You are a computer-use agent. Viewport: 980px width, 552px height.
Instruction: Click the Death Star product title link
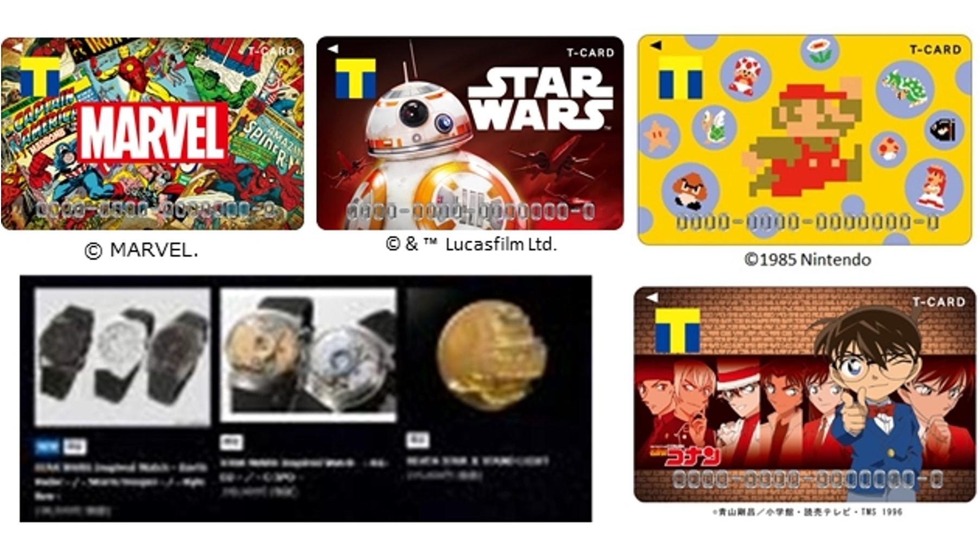click(x=478, y=461)
